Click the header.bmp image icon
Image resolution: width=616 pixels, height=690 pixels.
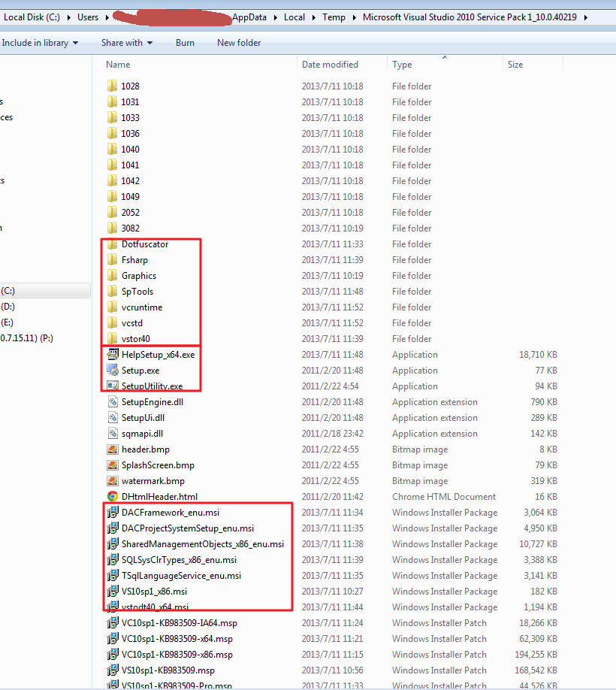pos(113,449)
